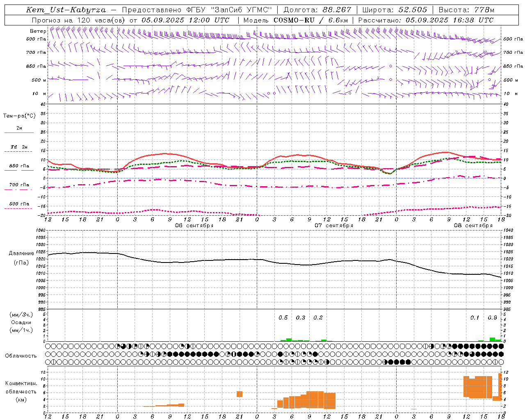Select the Осадки precipitation label
The image size is (525, 420).
click(x=21, y=322)
